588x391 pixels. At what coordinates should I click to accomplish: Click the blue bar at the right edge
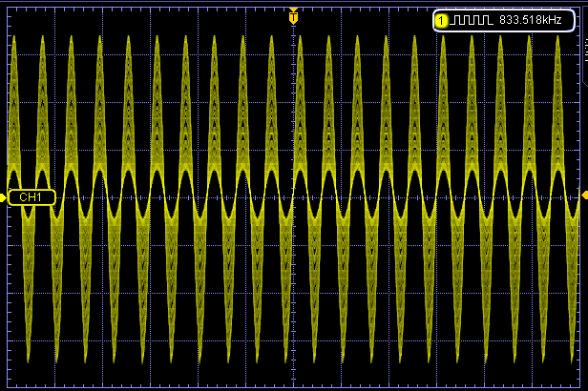583,57
